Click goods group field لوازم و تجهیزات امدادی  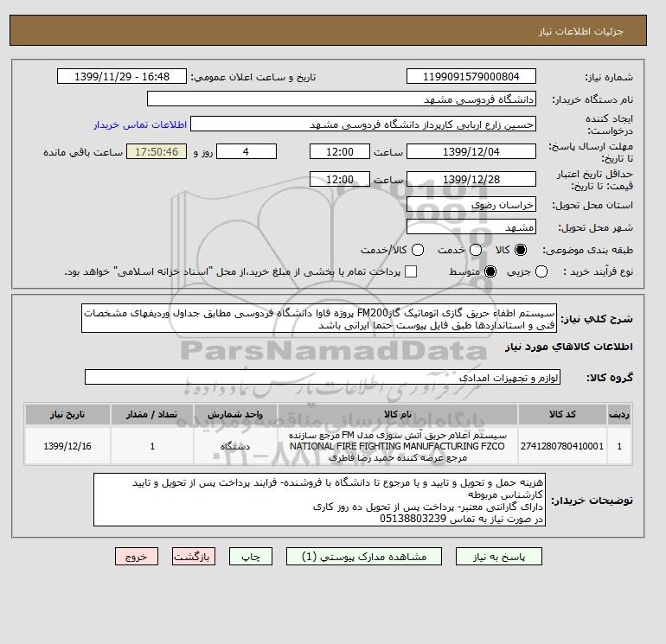(323, 378)
